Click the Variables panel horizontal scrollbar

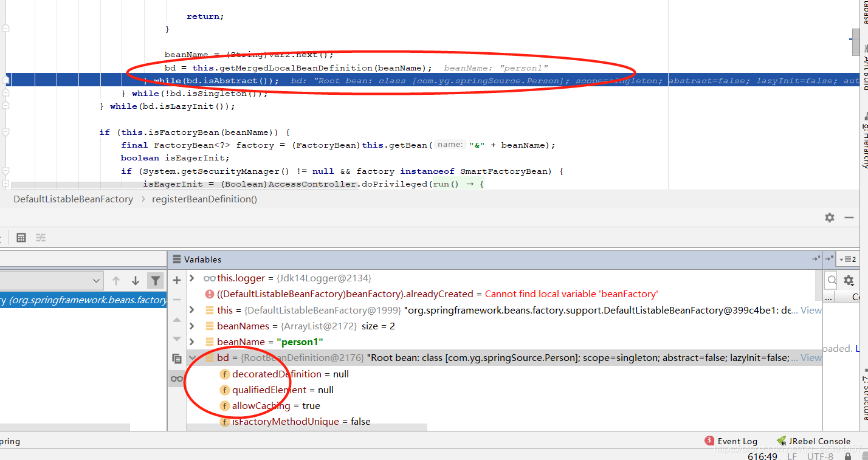(x=307, y=427)
